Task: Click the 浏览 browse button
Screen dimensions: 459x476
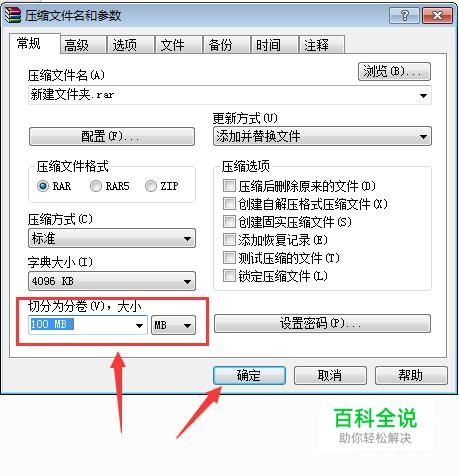Action: click(x=394, y=71)
